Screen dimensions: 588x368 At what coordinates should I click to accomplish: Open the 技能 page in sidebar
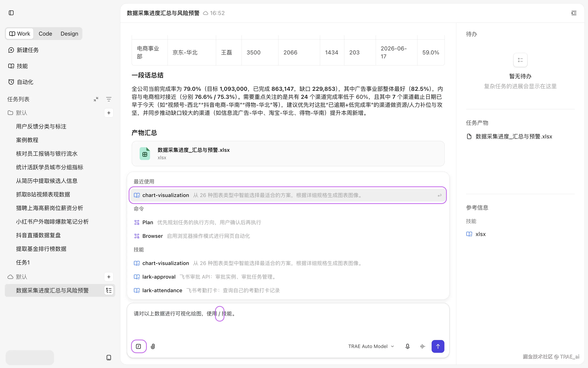click(18, 66)
